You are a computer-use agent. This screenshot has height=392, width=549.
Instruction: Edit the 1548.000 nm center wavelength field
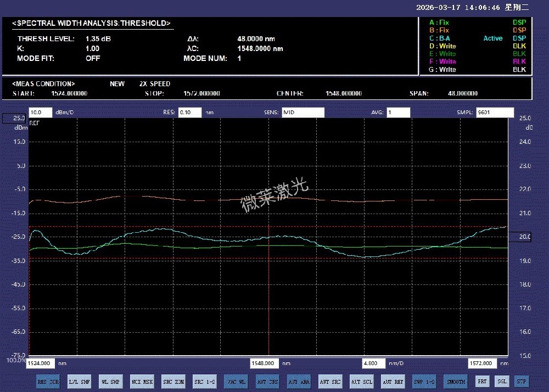pos(265,363)
